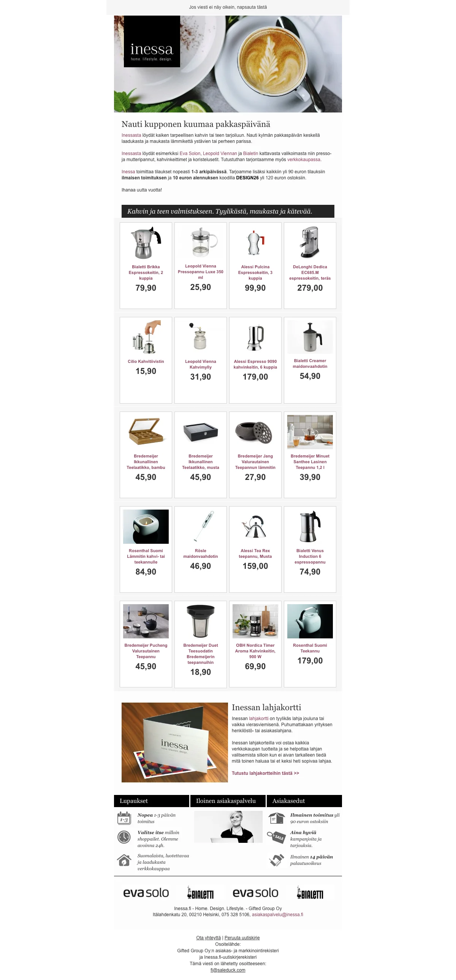Open the Inessa gift card image
Screen dimensions: 456x980
click(174, 742)
